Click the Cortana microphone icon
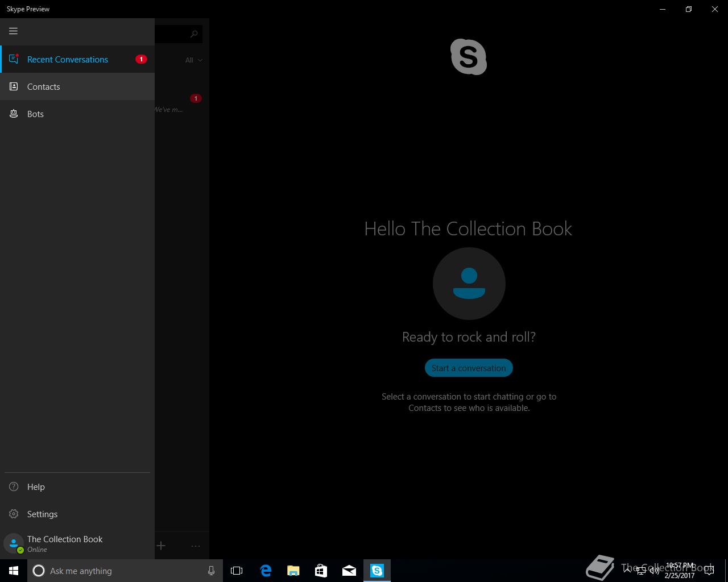728x582 pixels. (211, 571)
